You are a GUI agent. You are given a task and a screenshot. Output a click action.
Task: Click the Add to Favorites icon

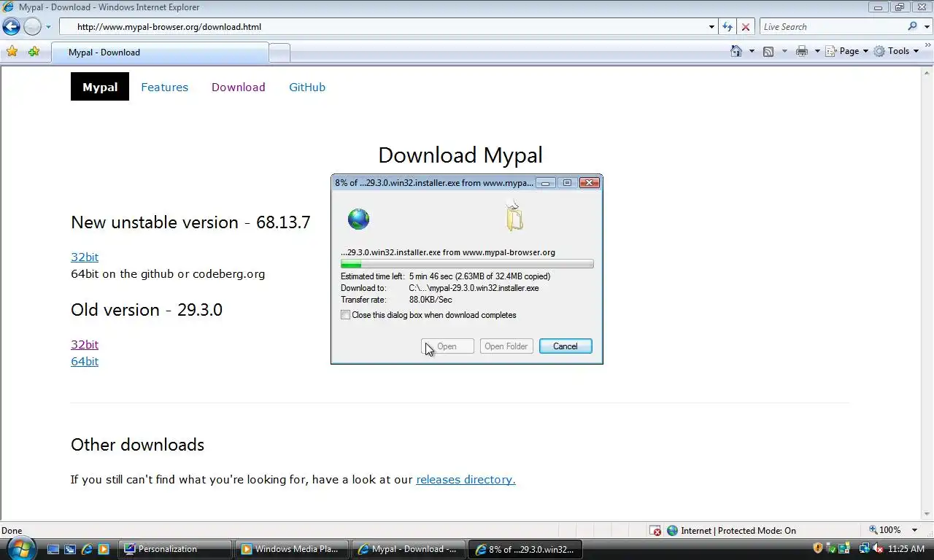[x=34, y=52]
